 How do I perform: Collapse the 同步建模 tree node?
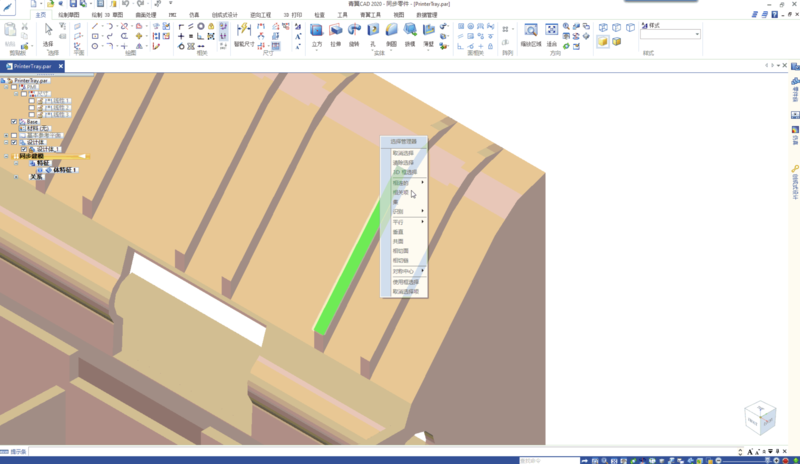tap(6, 156)
